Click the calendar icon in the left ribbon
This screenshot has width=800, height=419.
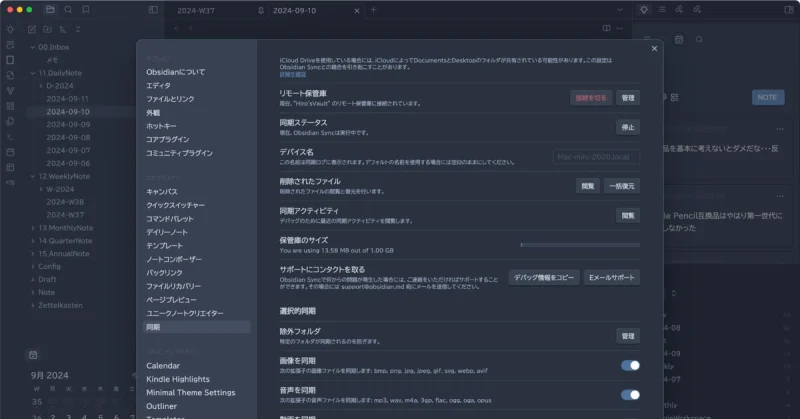(x=10, y=152)
